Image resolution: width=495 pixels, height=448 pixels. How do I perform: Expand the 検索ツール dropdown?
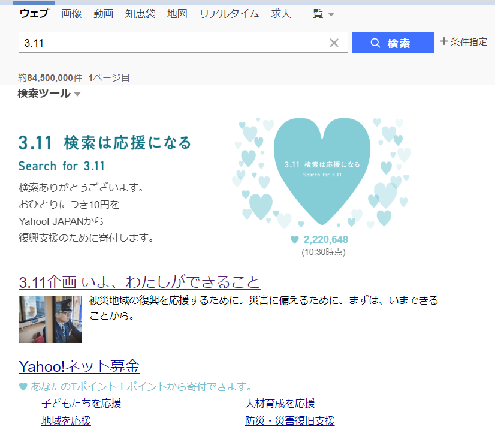click(49, 94)
